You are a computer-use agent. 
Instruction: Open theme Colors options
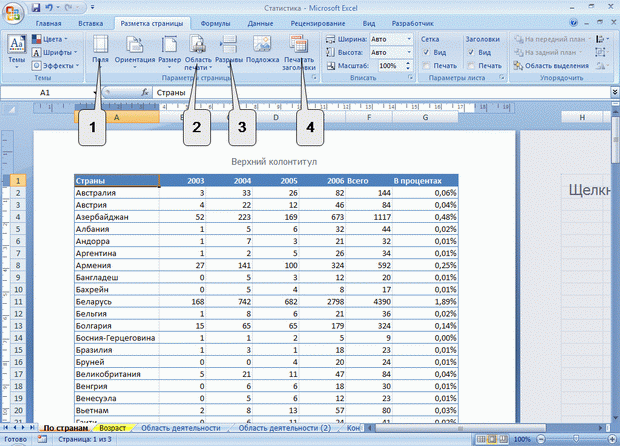[49, 39]
